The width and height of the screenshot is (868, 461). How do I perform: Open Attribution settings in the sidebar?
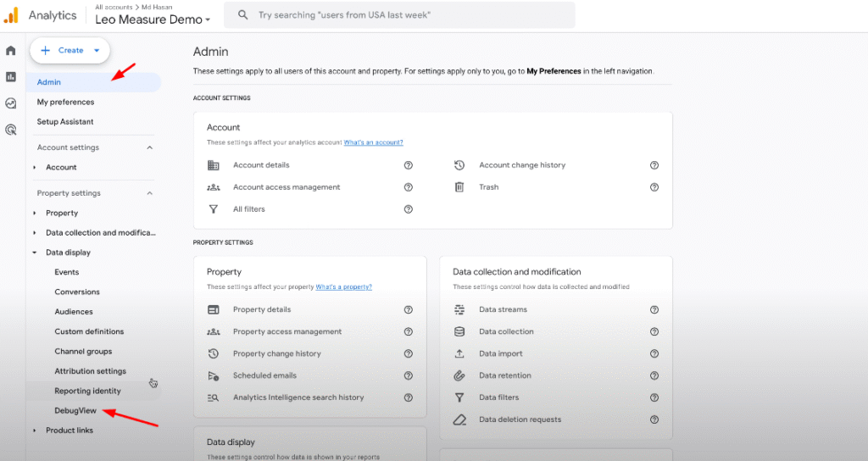[x=90, y=371]
